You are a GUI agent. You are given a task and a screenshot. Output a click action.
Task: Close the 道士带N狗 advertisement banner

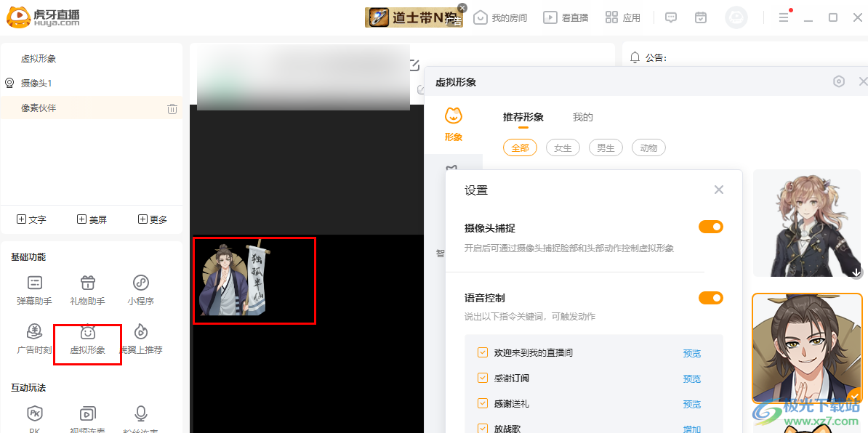coord(462,8)
